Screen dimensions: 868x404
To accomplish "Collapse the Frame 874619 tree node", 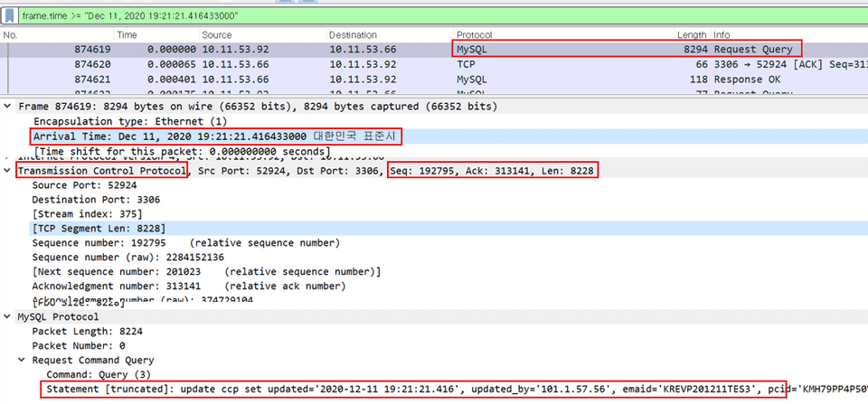I will point(9,106).
